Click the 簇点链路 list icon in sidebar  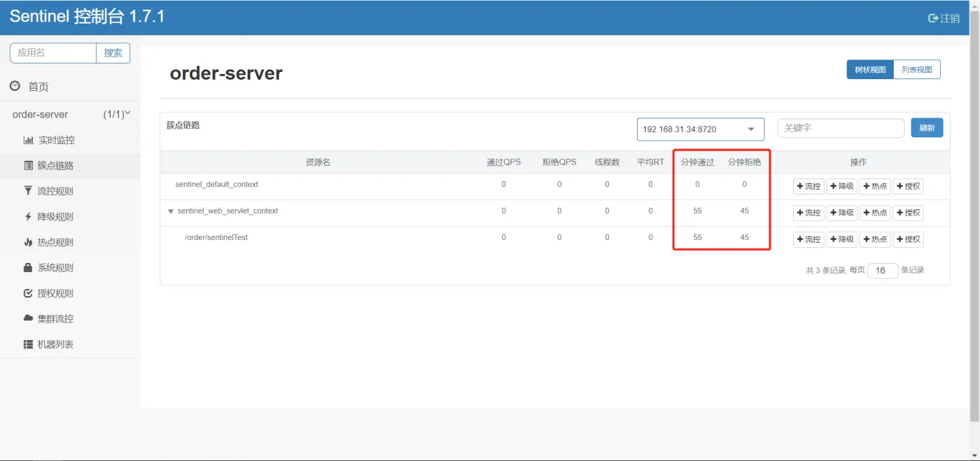[x=28, y=165]
